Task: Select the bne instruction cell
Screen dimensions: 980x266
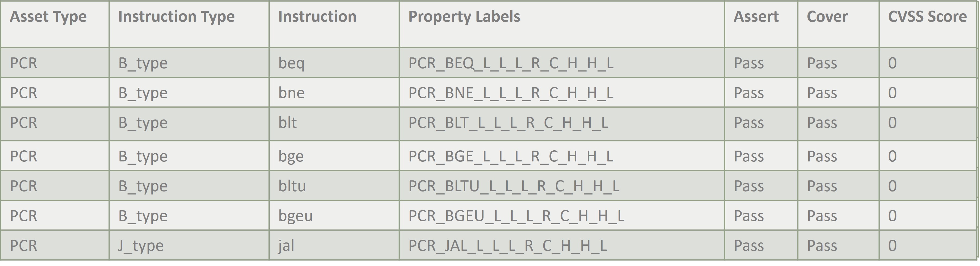Action: tap(291, 93)
